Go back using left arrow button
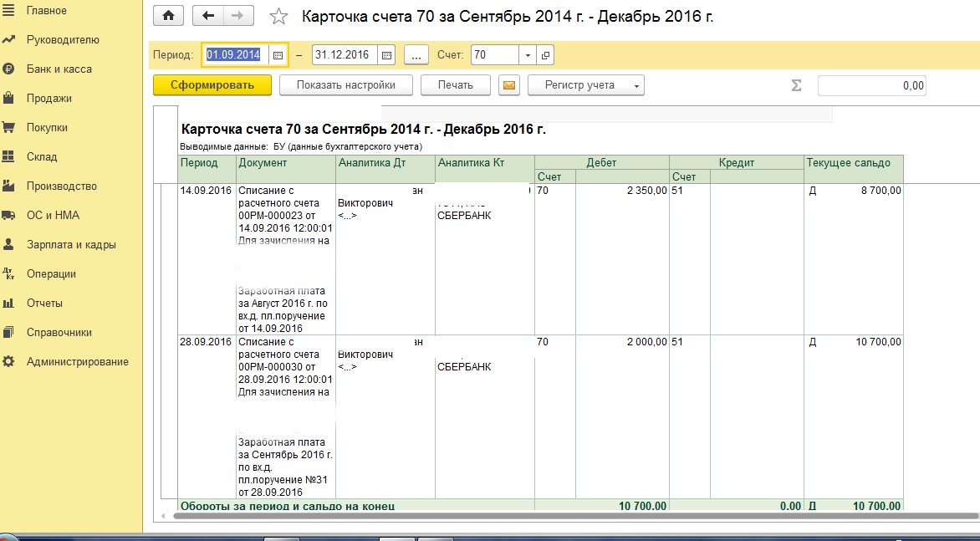This screenshot has width=980, height=541. pos(208,16)
